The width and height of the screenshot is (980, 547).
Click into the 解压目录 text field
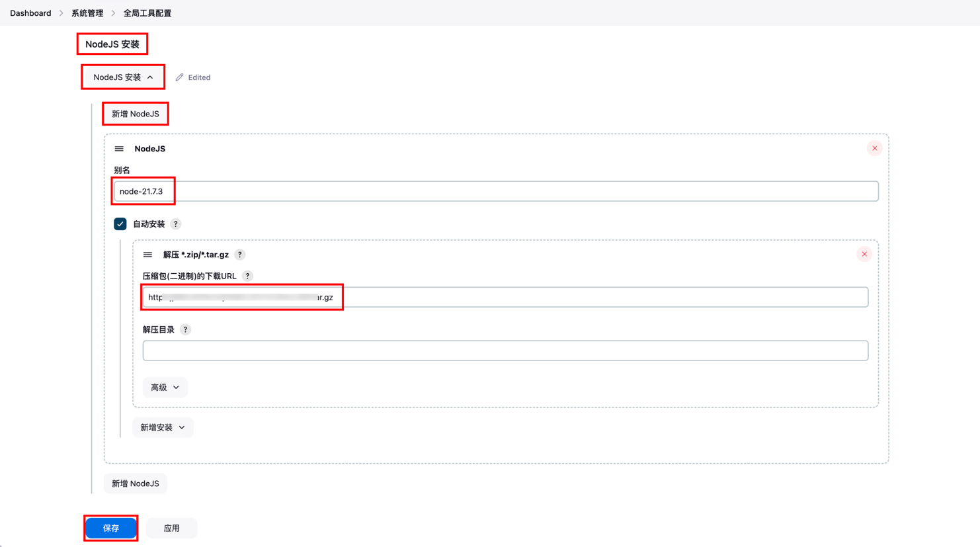click(x=505, y=351)
